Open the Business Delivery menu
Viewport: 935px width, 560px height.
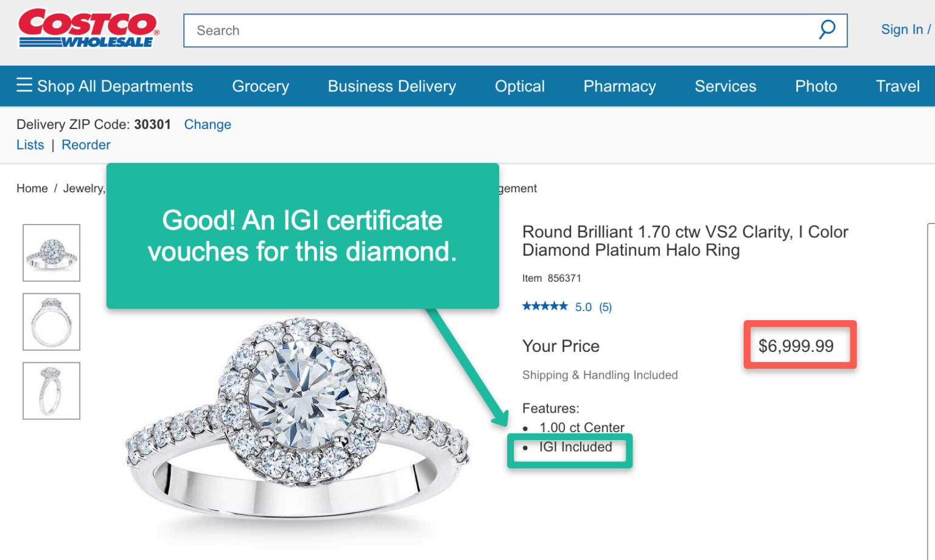(391, 86)
